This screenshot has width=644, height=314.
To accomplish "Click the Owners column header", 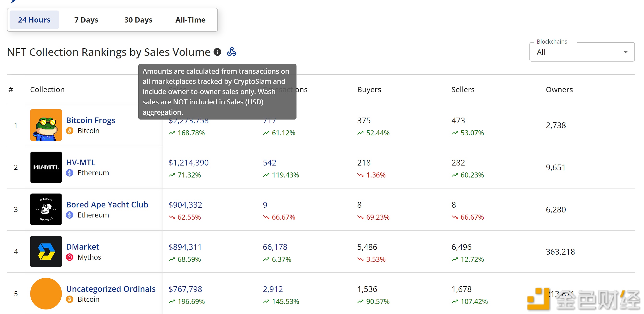I will [559, 89].
